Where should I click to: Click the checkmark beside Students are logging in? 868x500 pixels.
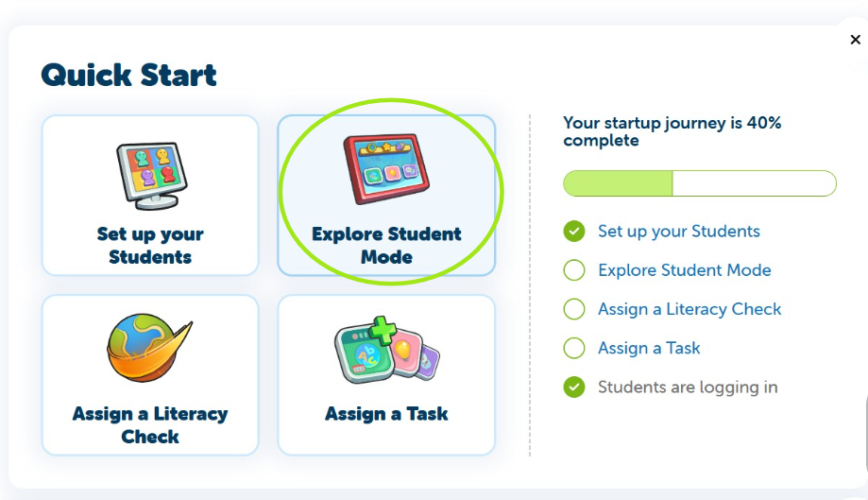click(574, 387)
